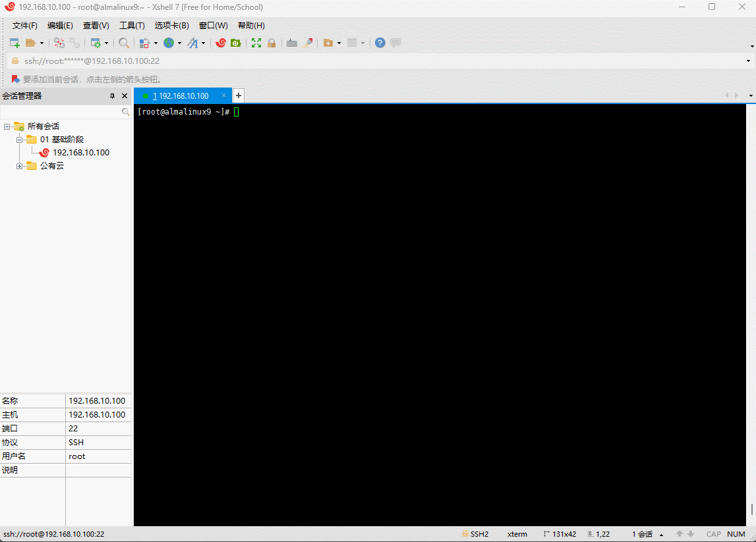Click the Find magnifier toolbar icon
The height and width of the screenshot is (542, 756).
point(124,43)
